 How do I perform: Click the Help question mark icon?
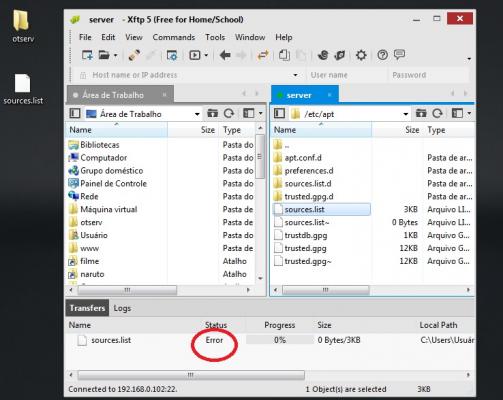tap(382, 55)
